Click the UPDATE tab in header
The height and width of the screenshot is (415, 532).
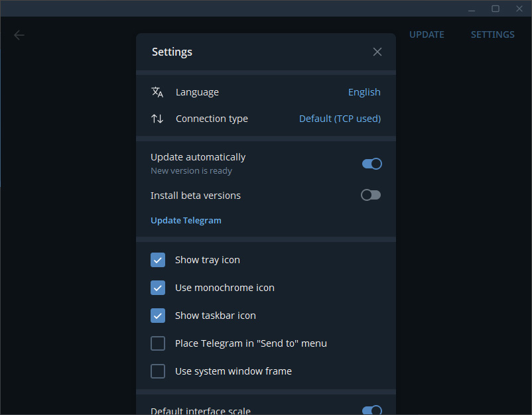[427, 34]
